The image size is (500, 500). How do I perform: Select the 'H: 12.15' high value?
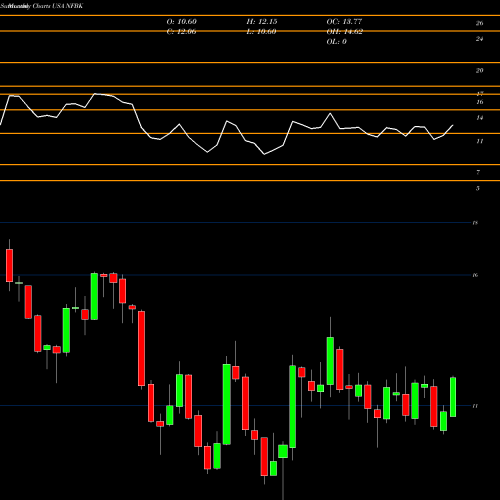[x=262, y=22]
